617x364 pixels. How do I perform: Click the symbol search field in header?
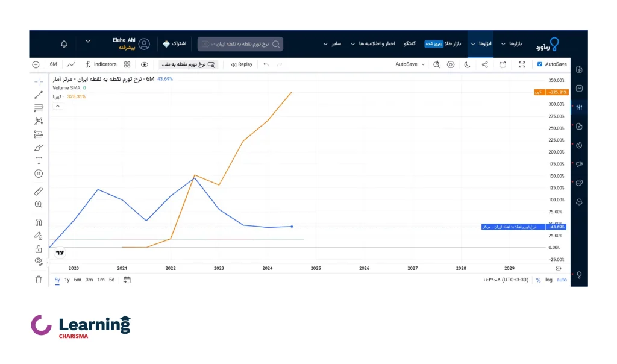tap(240, 44)
